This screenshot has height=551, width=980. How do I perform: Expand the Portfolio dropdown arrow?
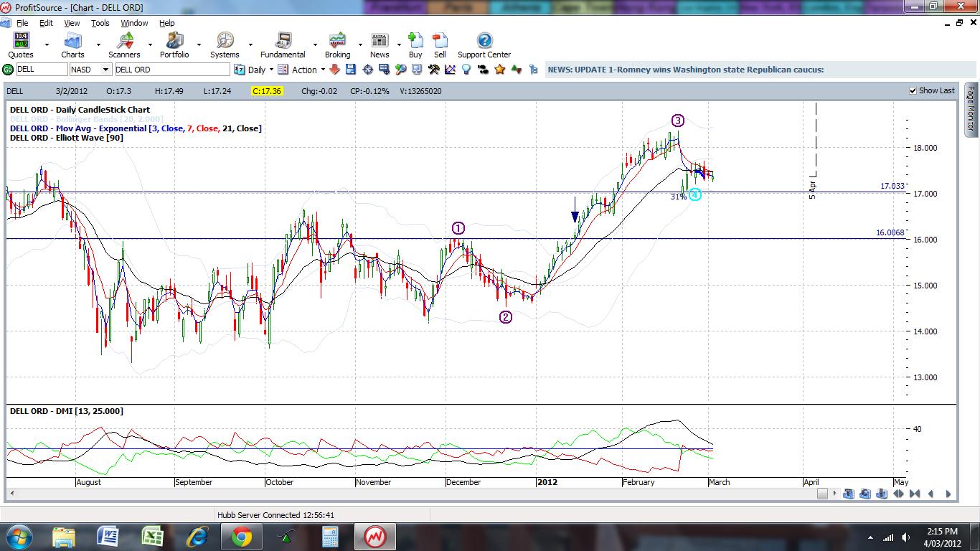tap(199, 45)
